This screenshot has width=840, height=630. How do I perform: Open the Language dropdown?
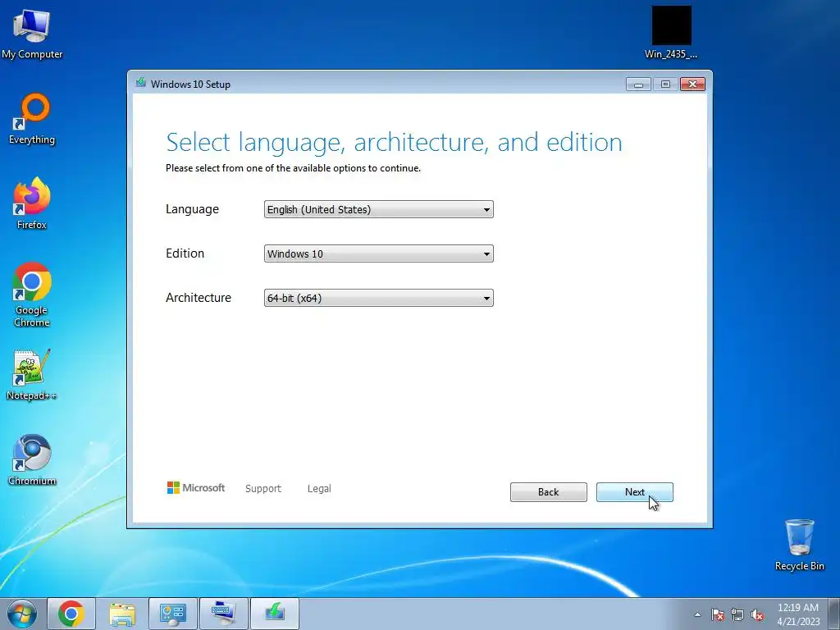[x=379, y=209]
